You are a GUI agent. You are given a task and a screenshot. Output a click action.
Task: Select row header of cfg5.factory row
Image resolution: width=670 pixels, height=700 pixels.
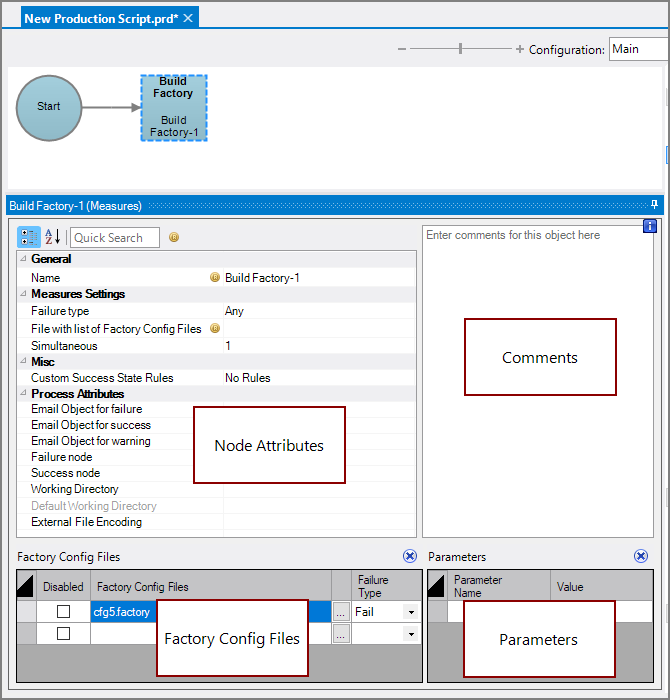pos(26,612)
